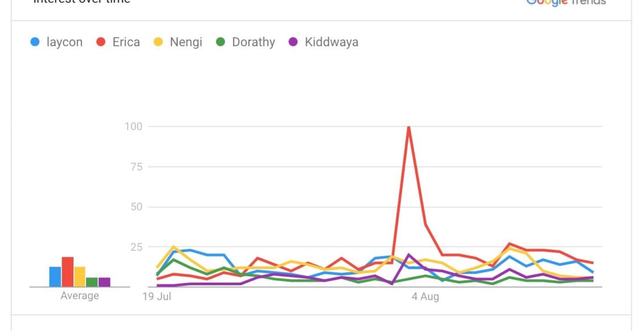Click the 19 Jul date label
Viewport: 644px width, 331px height.
[x=156, y=296]
